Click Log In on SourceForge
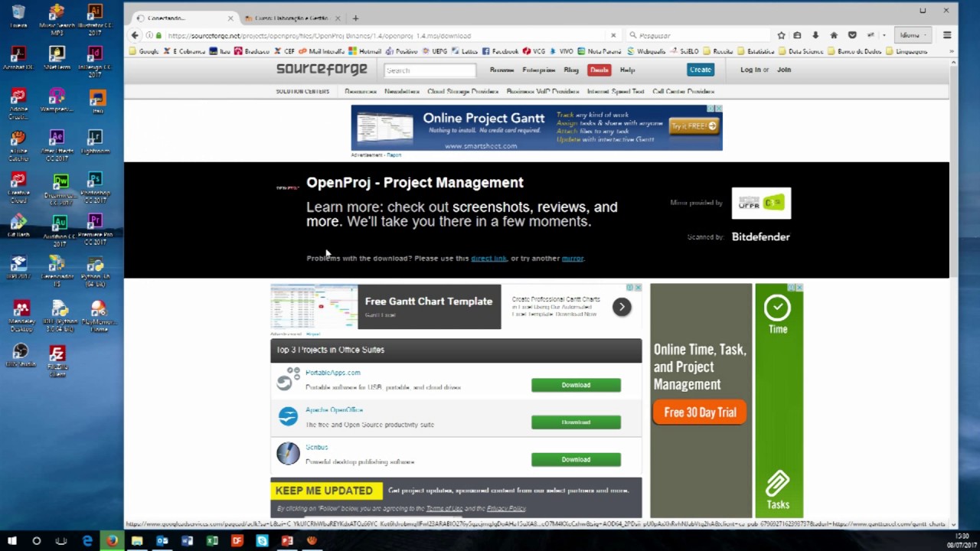This screenshot has height=551, width=980. (750, 70)
